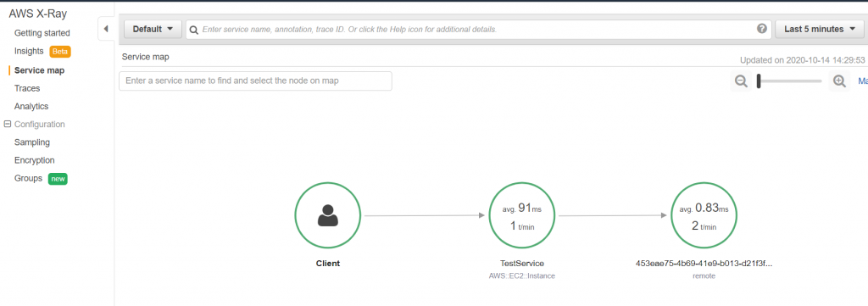Image resolution: width=868 pixels, height=306 pixels.
Task: Click the map zoom slider handle
Action: [759, 81]
